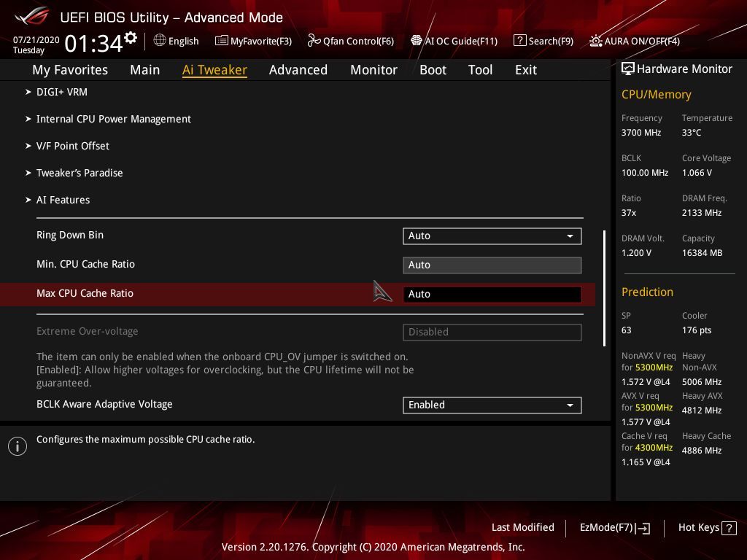Open the Ring Down Bin dropdown
Screen dimensions: 747x560
pos(492,236)
